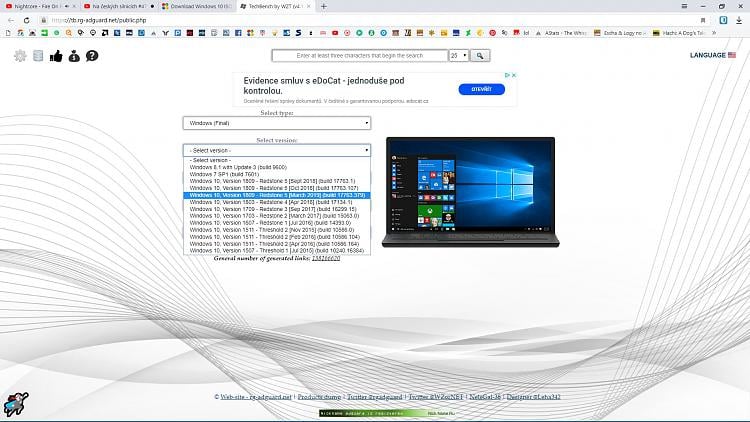Click the browser back arrow
The image size is (750, 422).
point(11,20)
